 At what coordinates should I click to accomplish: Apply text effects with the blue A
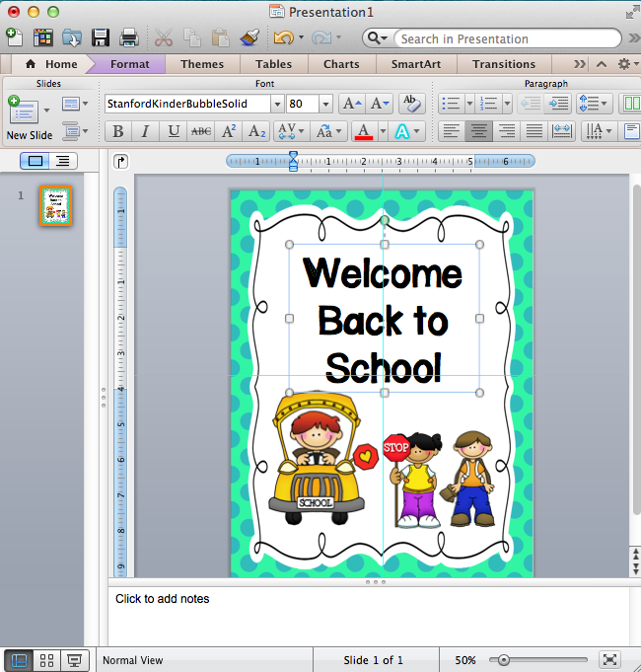pos(402,131)
